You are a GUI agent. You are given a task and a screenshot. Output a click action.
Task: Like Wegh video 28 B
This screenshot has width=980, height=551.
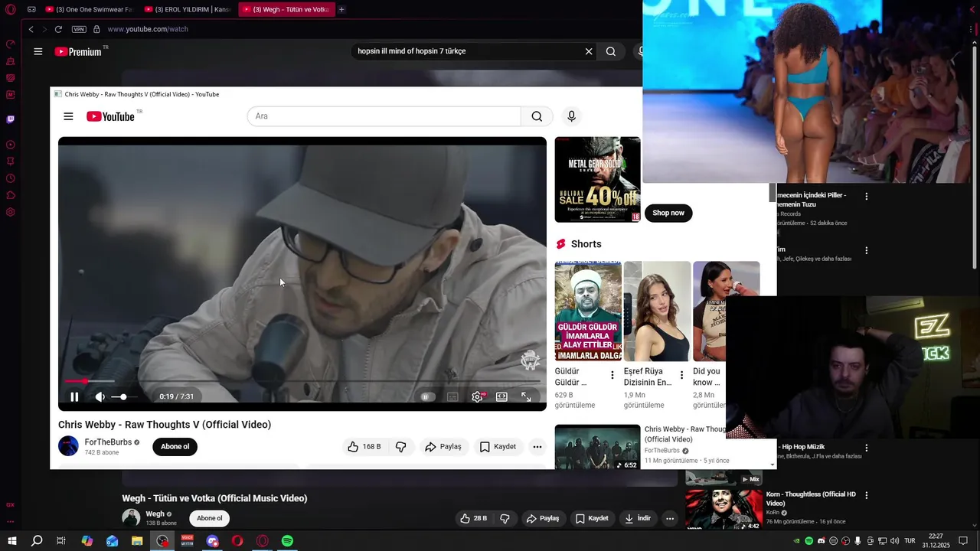pyautogui.click(x=473, y=518)
